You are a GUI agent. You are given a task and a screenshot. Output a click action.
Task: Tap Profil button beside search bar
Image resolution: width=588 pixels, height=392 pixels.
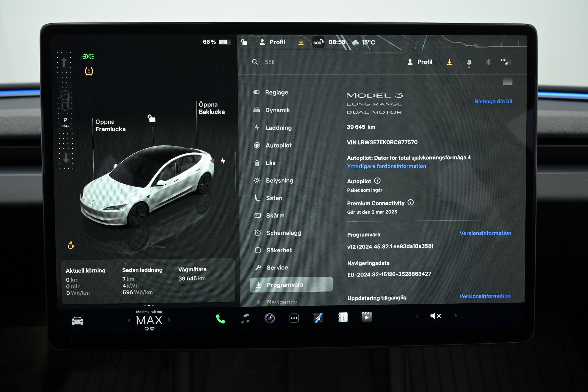click(x=420, y=62)
